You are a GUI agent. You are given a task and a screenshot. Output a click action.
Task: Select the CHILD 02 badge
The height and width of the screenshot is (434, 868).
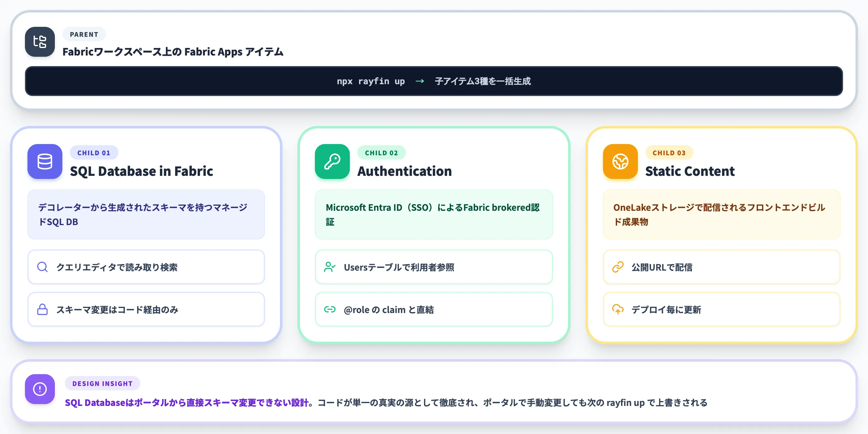point(381,153)
